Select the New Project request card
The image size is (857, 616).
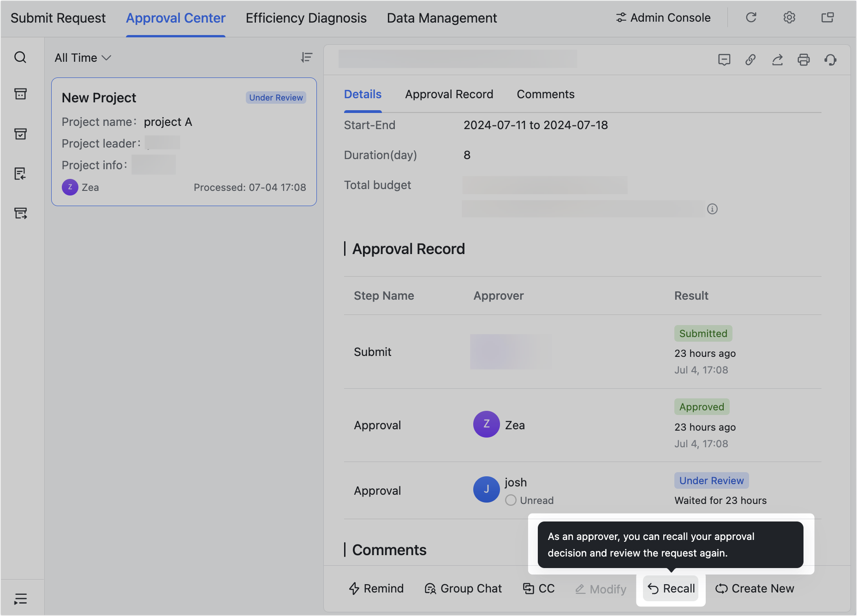[x=184, y=142]
